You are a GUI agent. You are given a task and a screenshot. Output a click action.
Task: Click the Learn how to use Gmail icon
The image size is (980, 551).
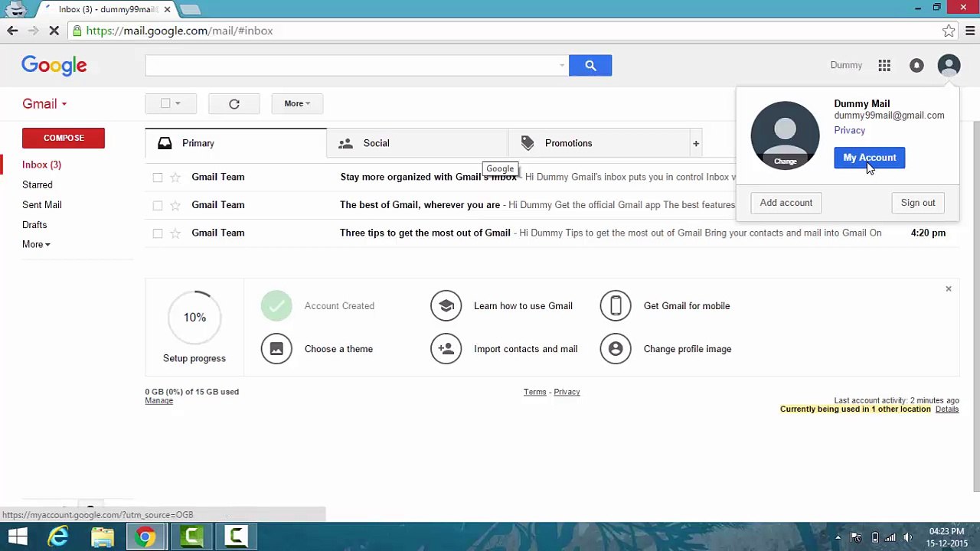pos(446,306)
